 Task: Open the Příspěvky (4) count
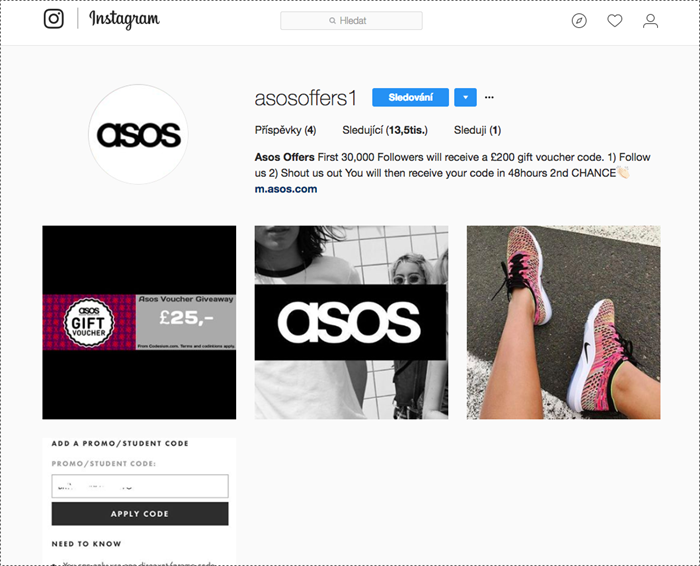285,130
